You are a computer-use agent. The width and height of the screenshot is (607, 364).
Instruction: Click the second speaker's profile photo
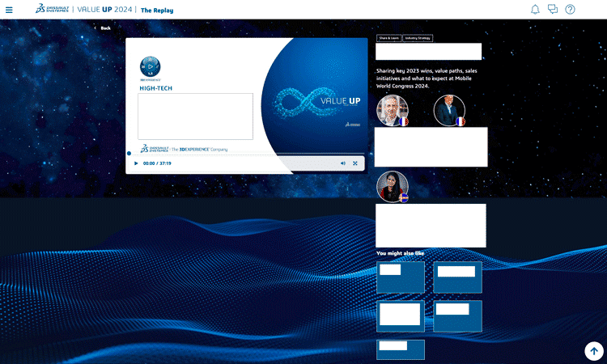pos(449,111)
